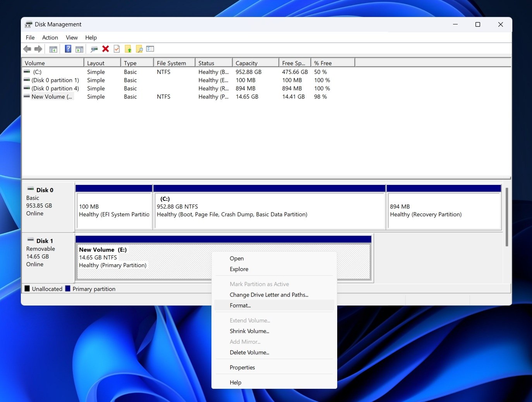
Task: Click the disk graphical view vertical scrollbar
Action: 506,217
